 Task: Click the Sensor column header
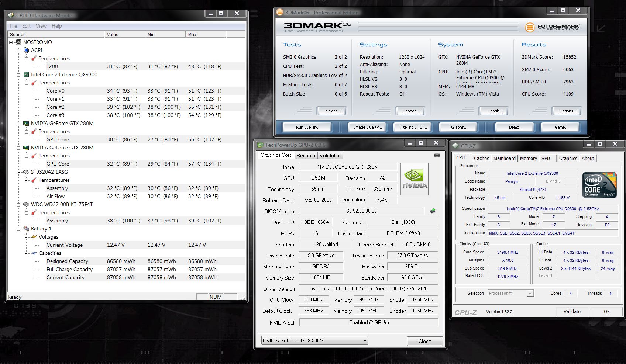pyautogui.click(x=56, y=34)
